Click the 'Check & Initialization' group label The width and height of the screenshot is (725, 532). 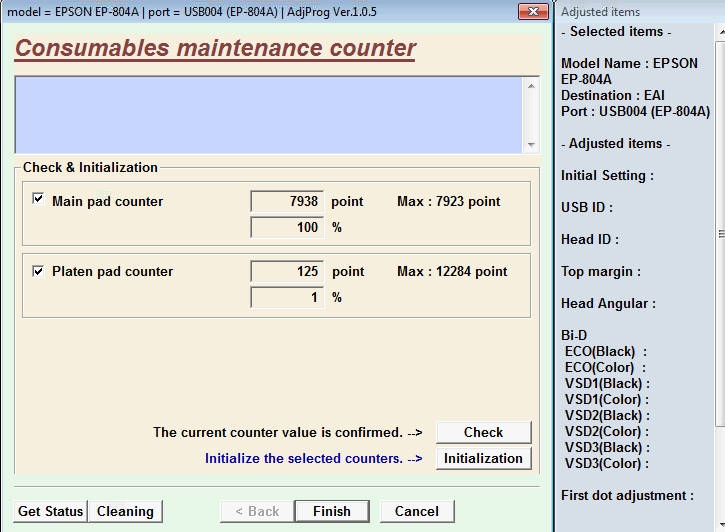[90, 167]
